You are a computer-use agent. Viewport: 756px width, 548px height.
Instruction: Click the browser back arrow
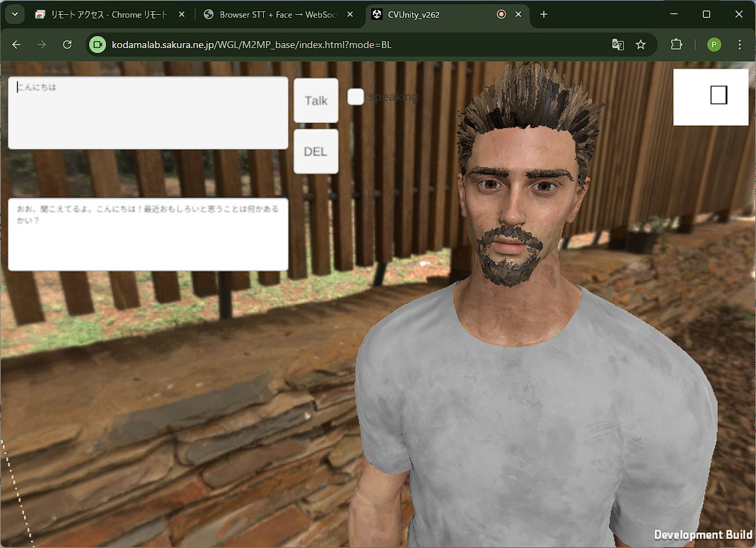[x=16, y=45]
